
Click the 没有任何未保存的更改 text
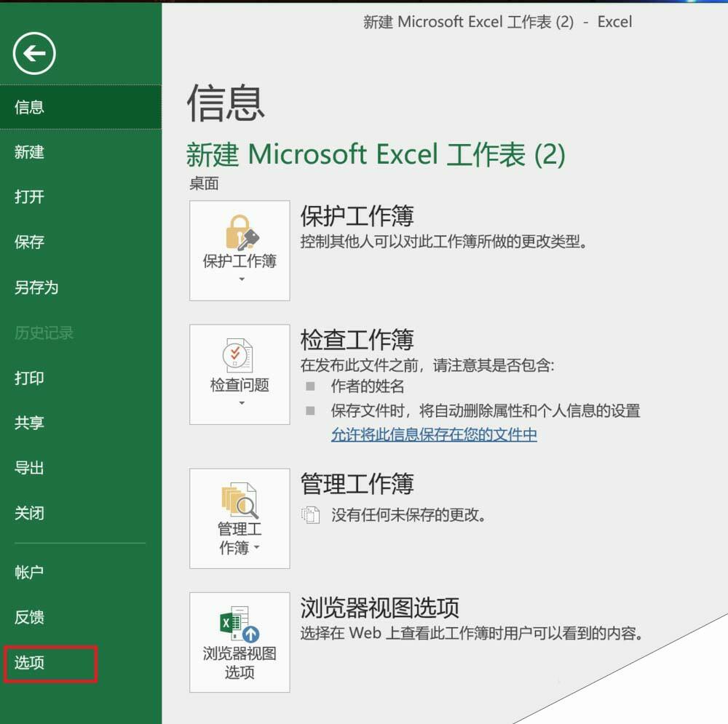click(408, 514)
